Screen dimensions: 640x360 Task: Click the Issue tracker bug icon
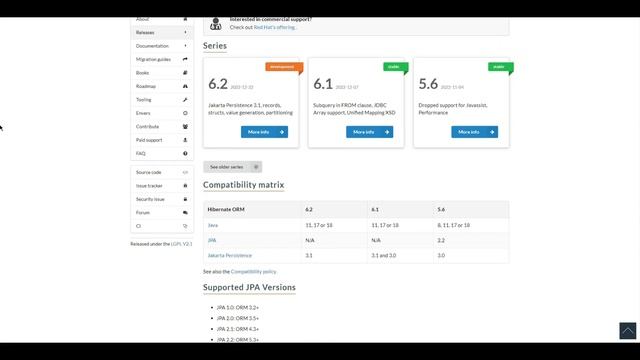tap(185, 186)
